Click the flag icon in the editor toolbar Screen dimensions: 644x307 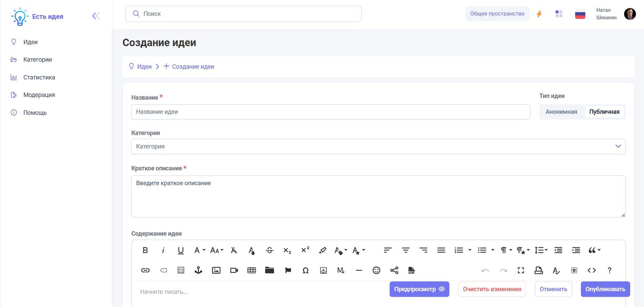tap(288, 270)
